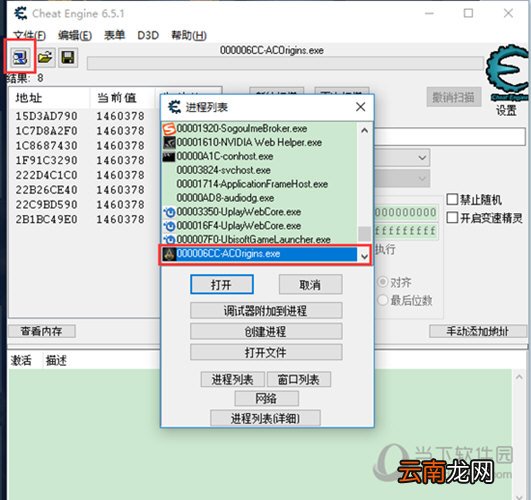Select address row 22B26CE40
This screenshot has height=500, width=531.
(x=81, y=190)
